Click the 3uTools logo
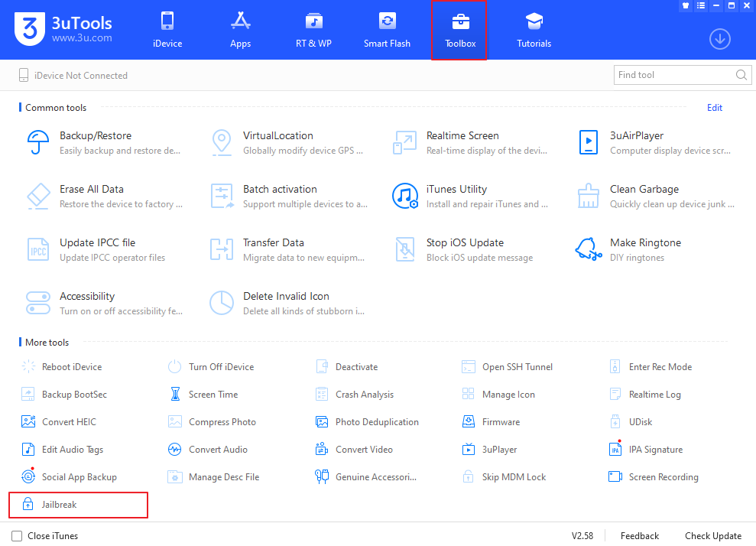 [x=63, y=29]
